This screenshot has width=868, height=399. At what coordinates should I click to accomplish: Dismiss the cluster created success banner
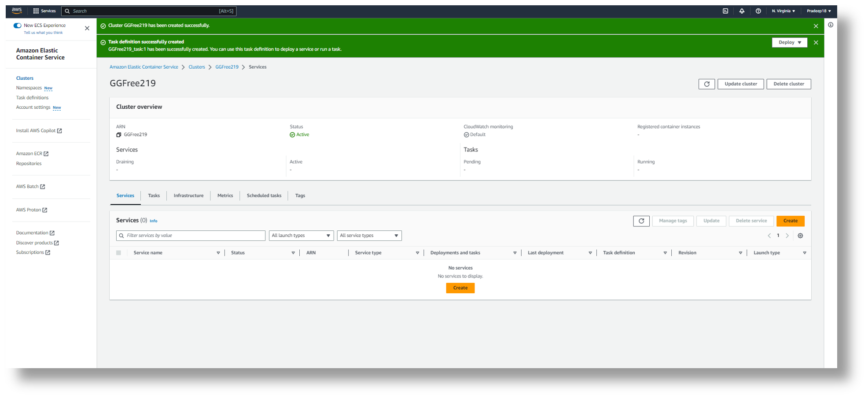click(816, 26)
